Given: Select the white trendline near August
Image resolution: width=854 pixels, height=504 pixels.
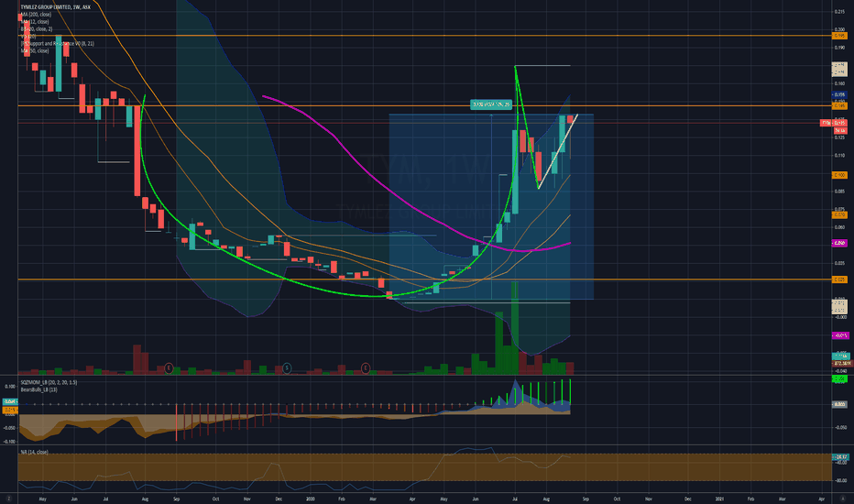Looking at the screenshot, I should coord(556,152).
